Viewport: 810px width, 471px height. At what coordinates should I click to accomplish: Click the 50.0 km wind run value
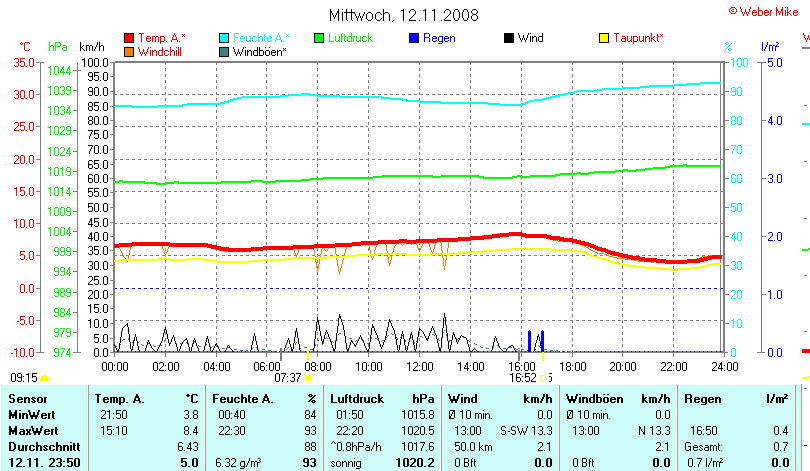click(473, 447)
